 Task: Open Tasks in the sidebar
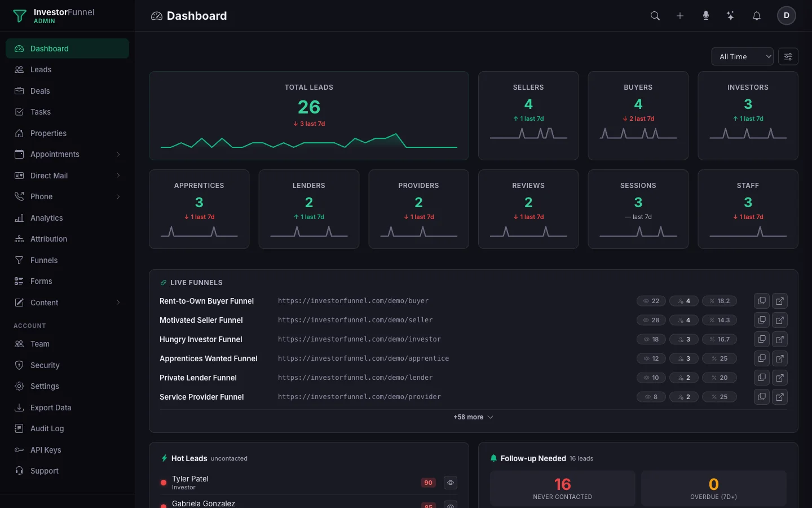coord(67,112)
